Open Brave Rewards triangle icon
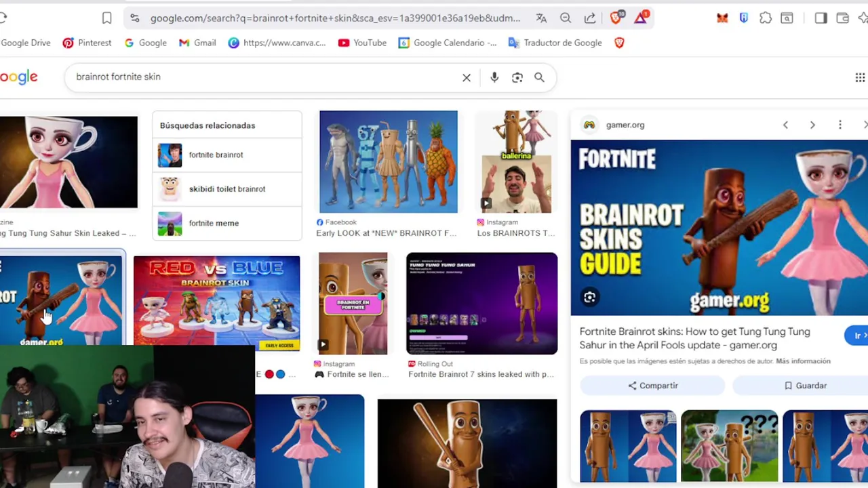Screen dimensions: 868x488 click(641, 18)
